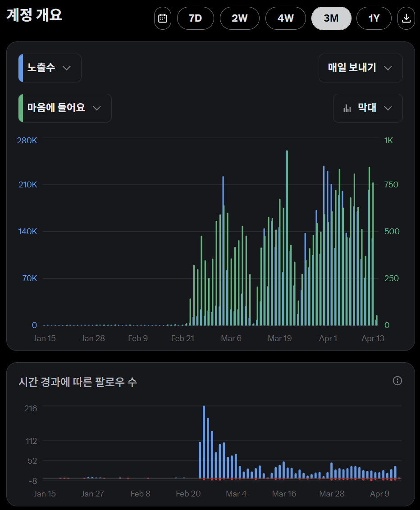The width and height of the screenshot is (420, 510).
Task: Select the 7D time range
Action: (x=196, y=18)
